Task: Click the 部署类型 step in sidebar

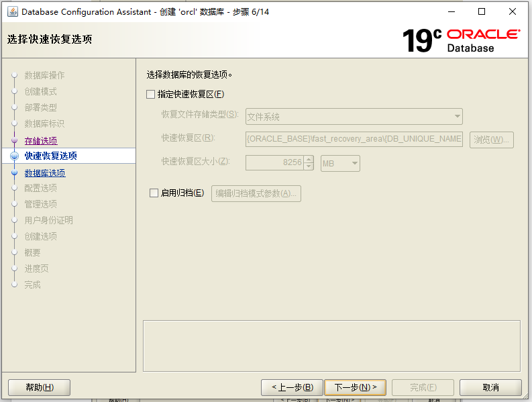Action: click(40, 107)
